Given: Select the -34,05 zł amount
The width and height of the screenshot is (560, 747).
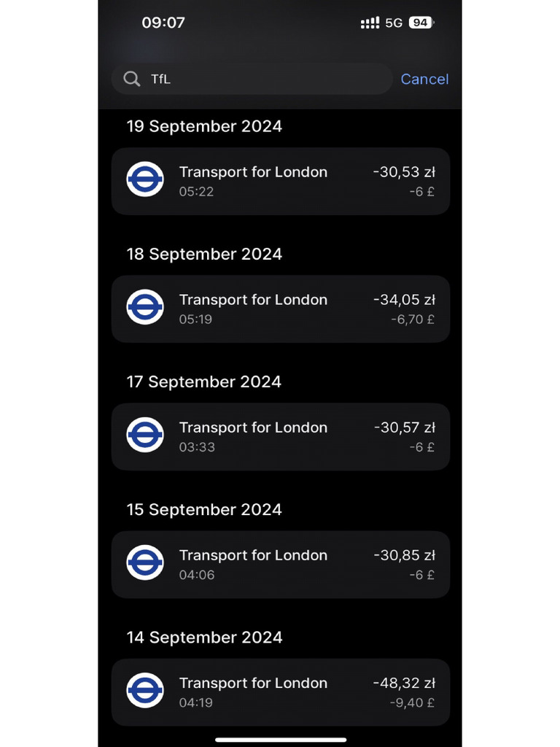Looking at the screenshot, I should (x=404, y=300).
